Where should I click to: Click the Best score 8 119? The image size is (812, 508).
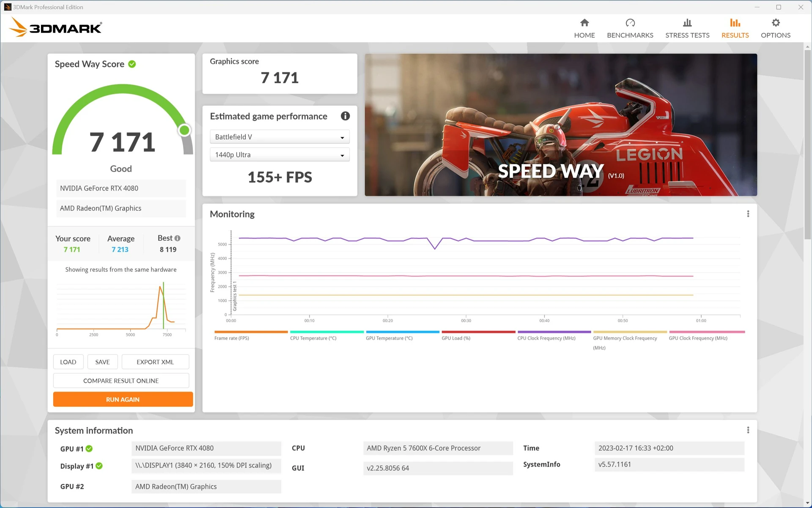click(x=168, y=249)
